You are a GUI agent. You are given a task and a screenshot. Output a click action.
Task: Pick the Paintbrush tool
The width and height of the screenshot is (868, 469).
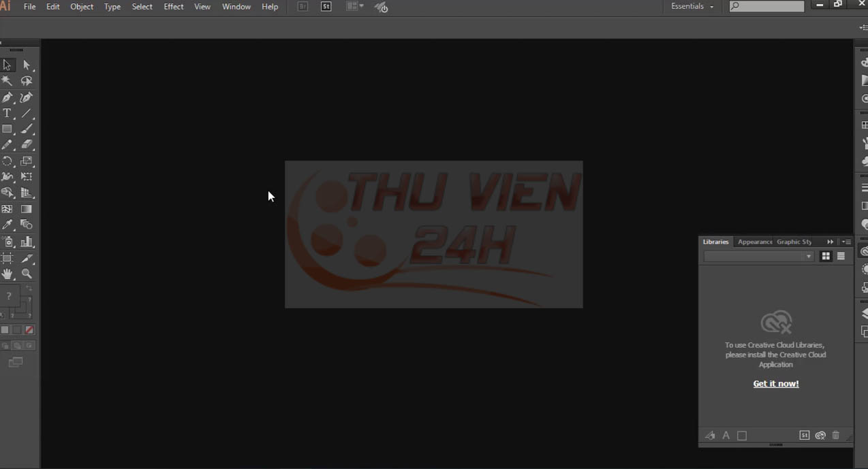(x=27, y=129)
